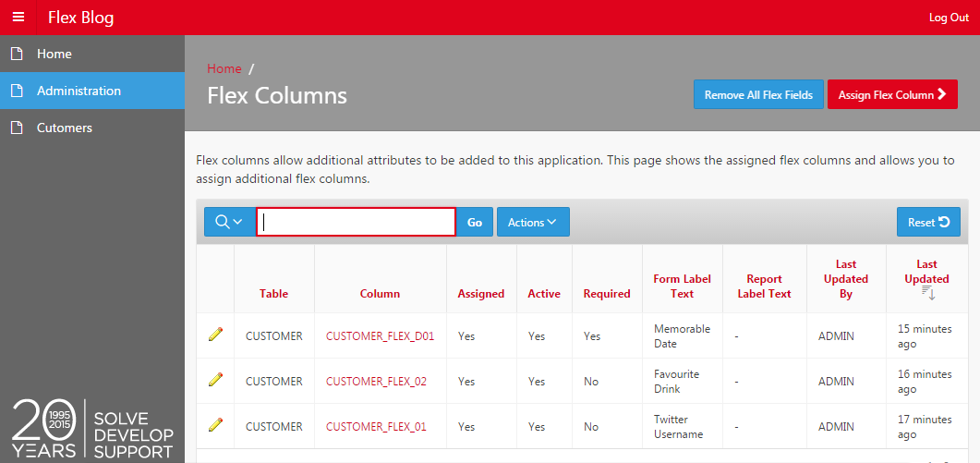The height and width of the screenshot is (463, 980).
Task: Click the Form Label Text column header
Action: 682,286
